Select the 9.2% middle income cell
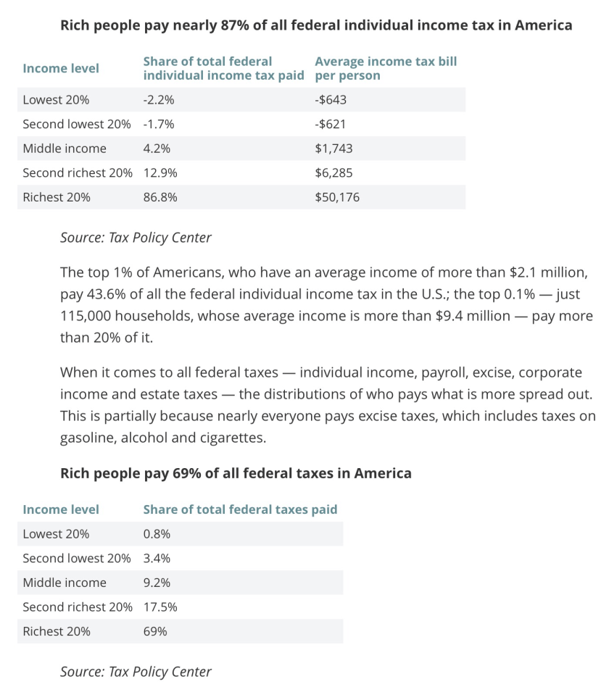The height and width of the screenshot is (700, 609). point(157,583)
